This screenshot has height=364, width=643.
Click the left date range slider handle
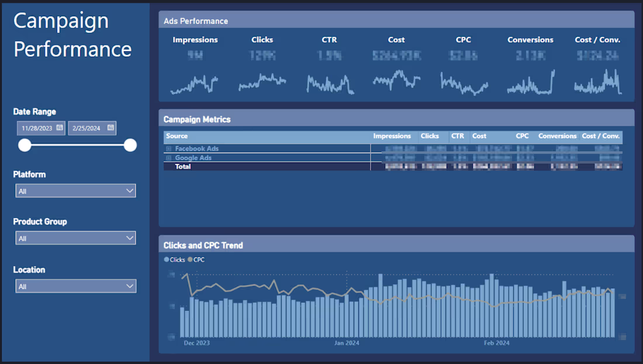coord(25,145)
